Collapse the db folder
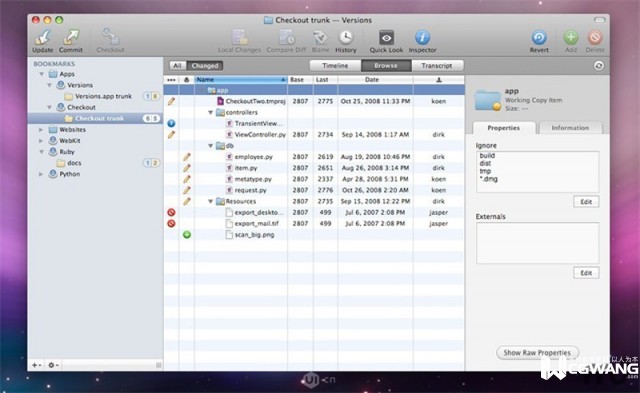Image resolution: width=640 pixels, height=393 pixels. (211, 146)
